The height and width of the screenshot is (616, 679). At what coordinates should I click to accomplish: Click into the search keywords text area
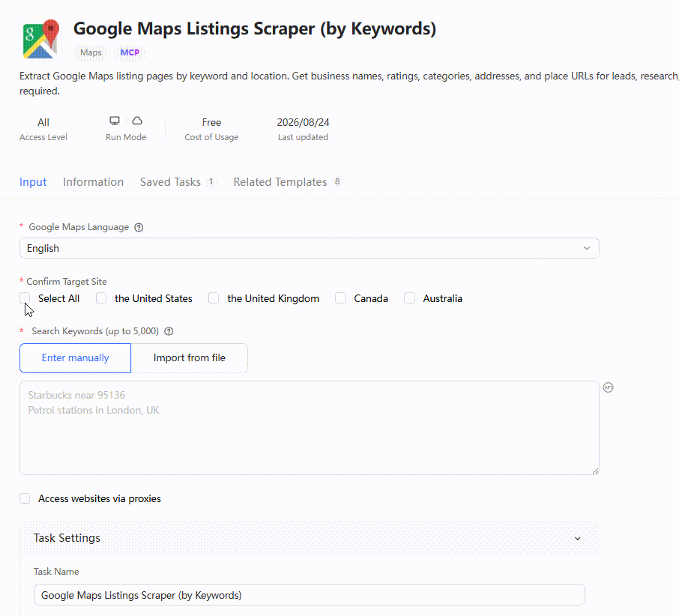[x=310, y=428]
